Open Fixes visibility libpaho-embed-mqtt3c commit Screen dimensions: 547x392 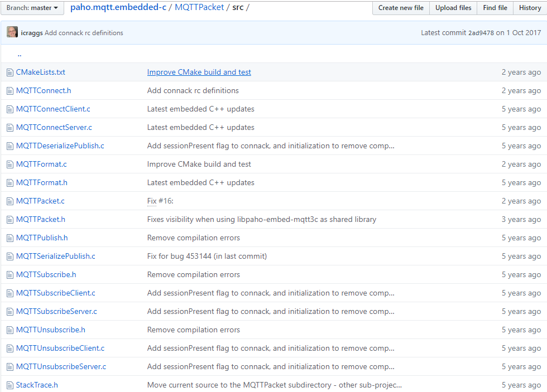tap(262, 220)
